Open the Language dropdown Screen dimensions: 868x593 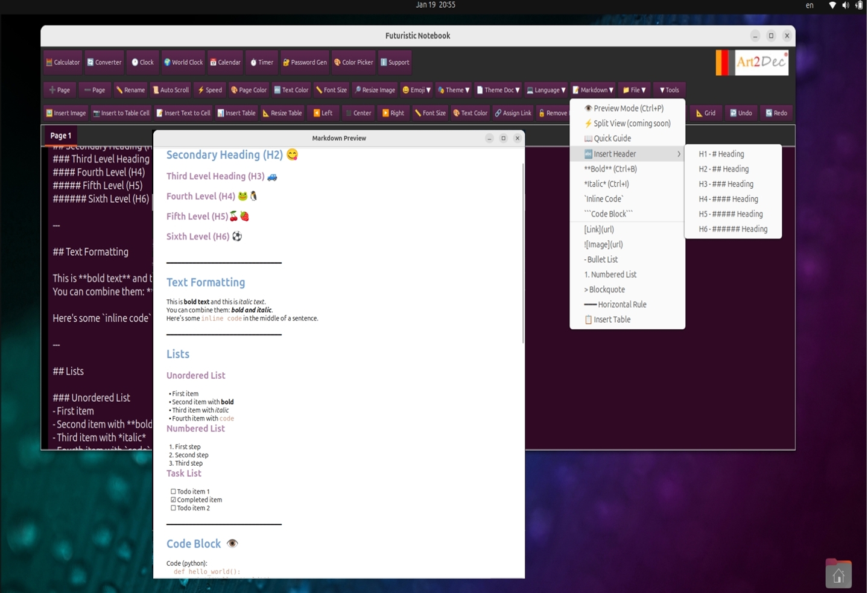(545, 90)
